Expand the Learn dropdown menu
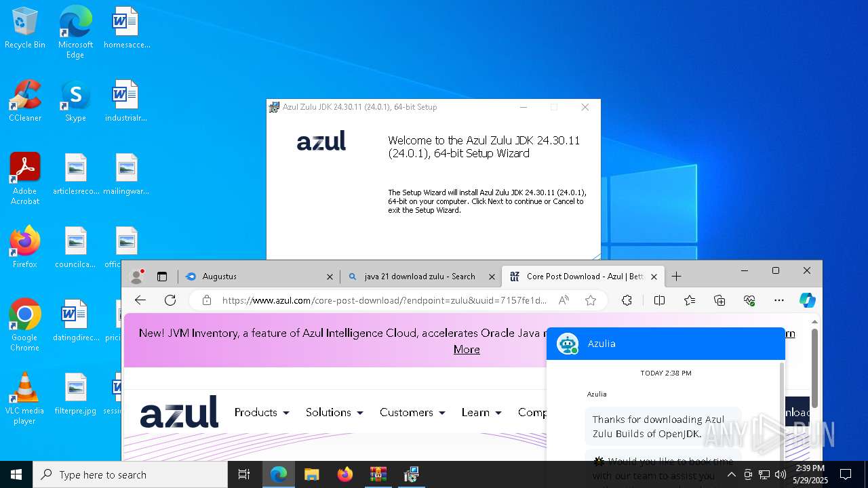 481,412
